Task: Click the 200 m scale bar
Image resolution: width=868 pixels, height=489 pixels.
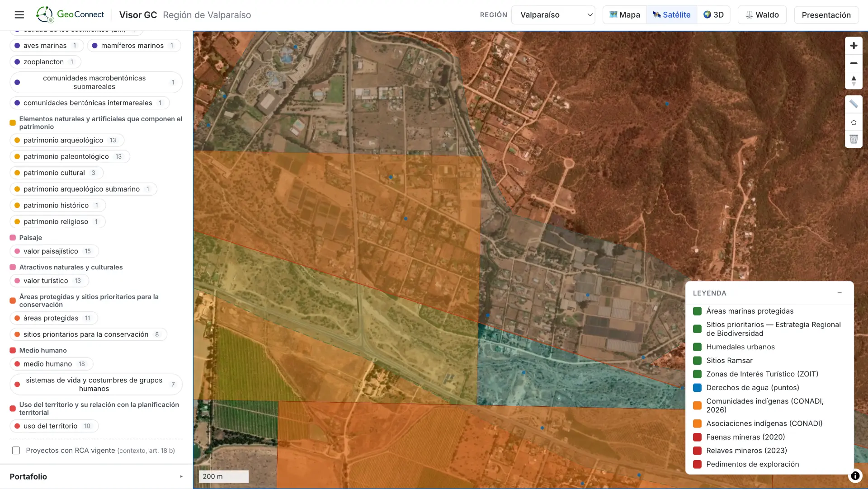Action: click(224, 477)
